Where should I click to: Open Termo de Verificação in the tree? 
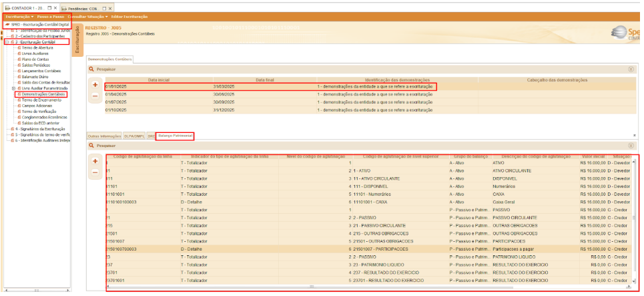point(39,112)
